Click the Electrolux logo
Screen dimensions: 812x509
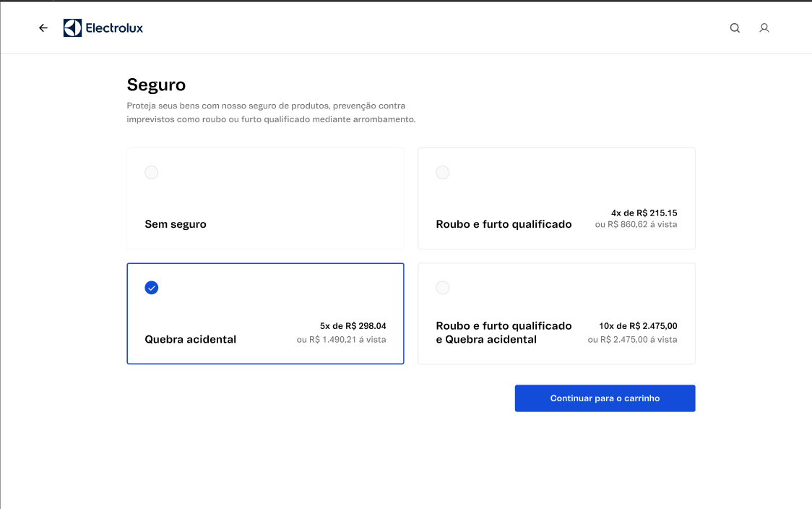tap(103, 27)
